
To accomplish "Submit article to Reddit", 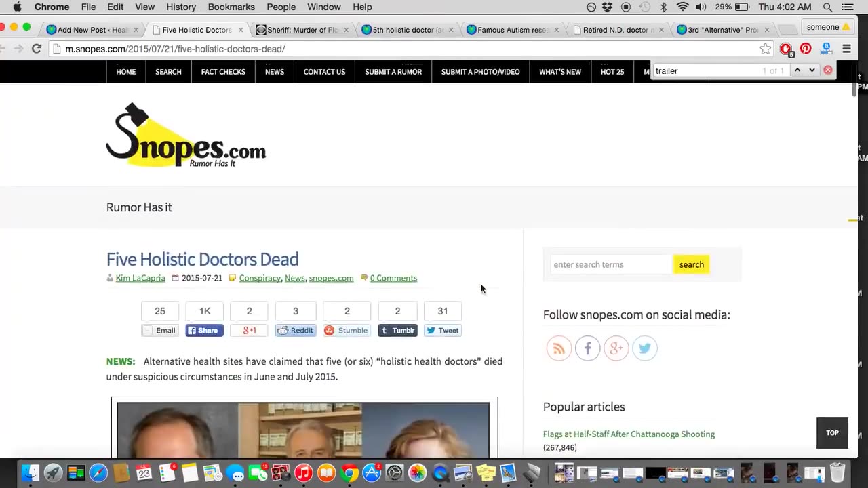I will pyautogui.click(x=296, y=330).
